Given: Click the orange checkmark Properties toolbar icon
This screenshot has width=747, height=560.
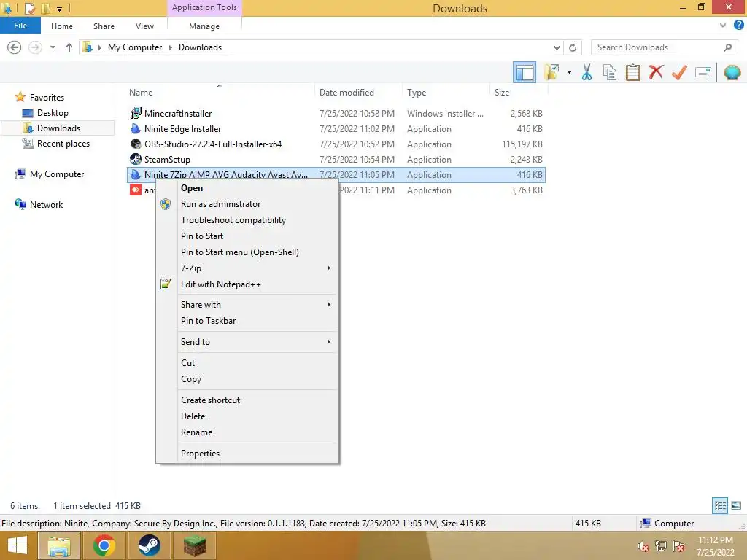Looking at the screenshot, I should [x=679, y=72].
